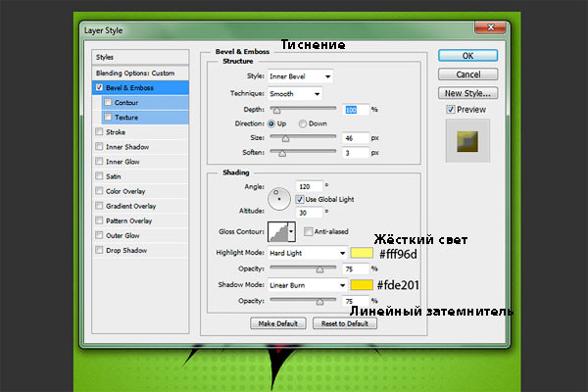Open the highlight color swatch
Screen dimensions: 588x392
pos(362,253)
